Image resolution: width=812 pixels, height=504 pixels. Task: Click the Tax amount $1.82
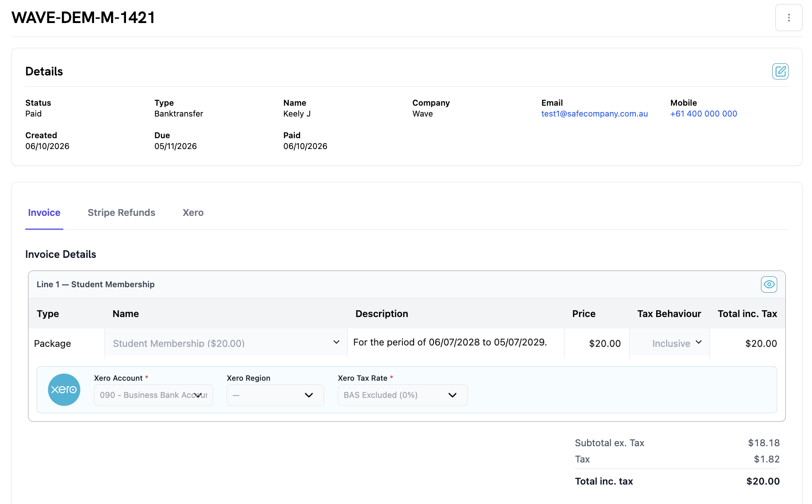pos(767,459)
